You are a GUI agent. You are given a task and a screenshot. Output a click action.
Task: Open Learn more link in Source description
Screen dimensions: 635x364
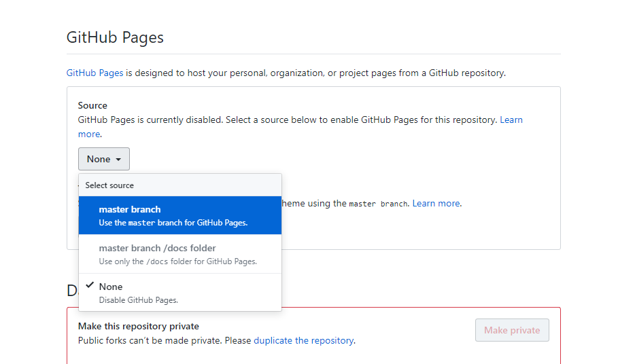(x=511, y=120)
